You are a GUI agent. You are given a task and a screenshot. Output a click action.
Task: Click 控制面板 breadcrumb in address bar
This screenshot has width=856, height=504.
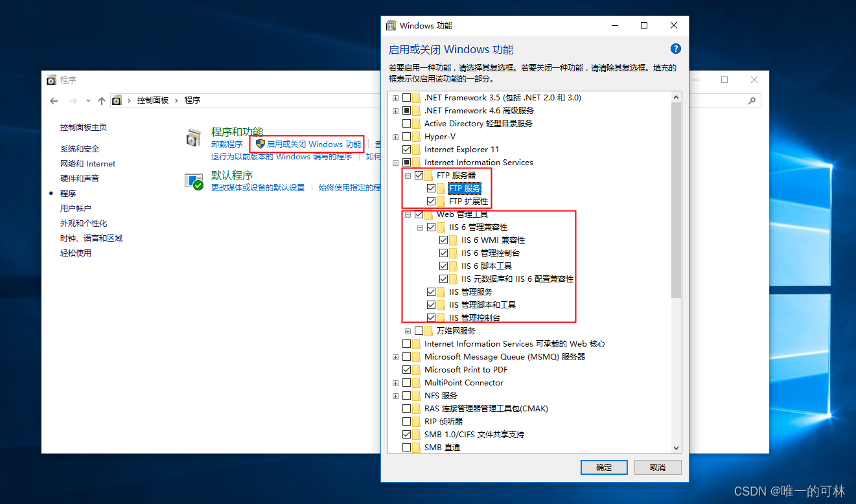153,100
